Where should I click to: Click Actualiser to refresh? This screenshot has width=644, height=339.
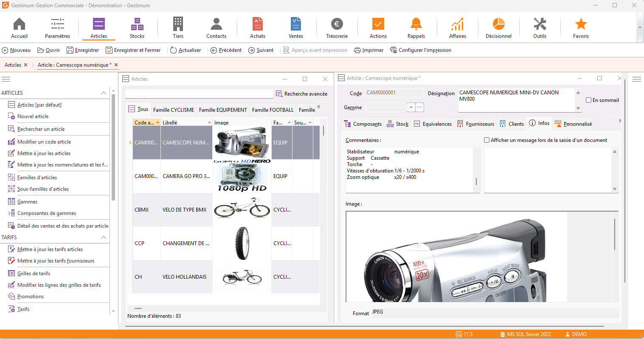pos(186,50)
